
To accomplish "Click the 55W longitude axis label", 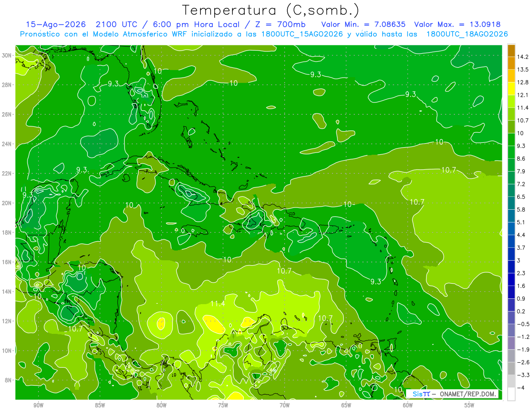I will coord(469,405).
